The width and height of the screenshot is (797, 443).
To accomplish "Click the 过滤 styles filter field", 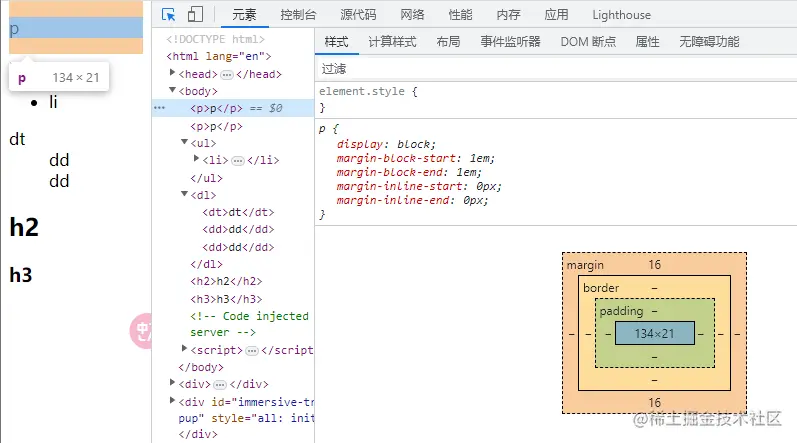I will pos(556,69).
